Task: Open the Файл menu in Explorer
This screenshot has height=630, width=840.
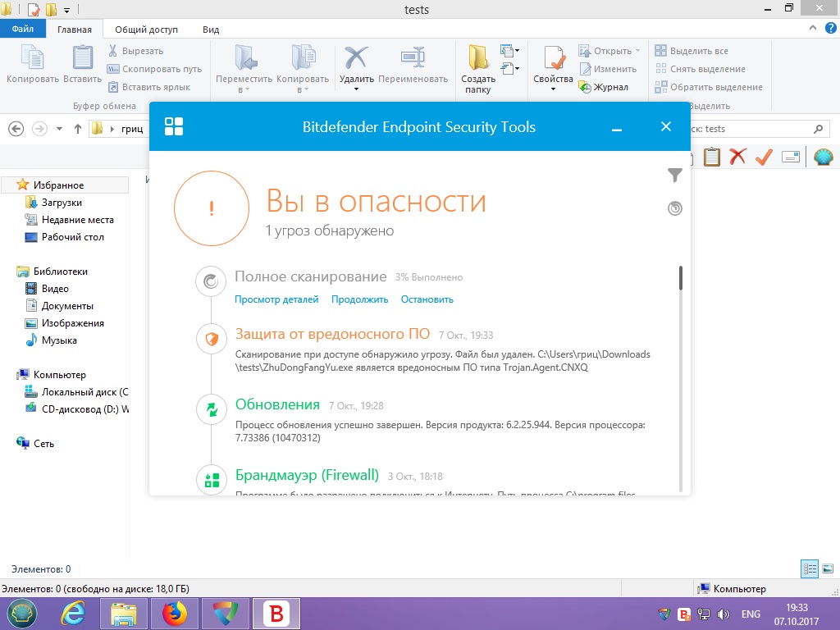Action: 23,29
